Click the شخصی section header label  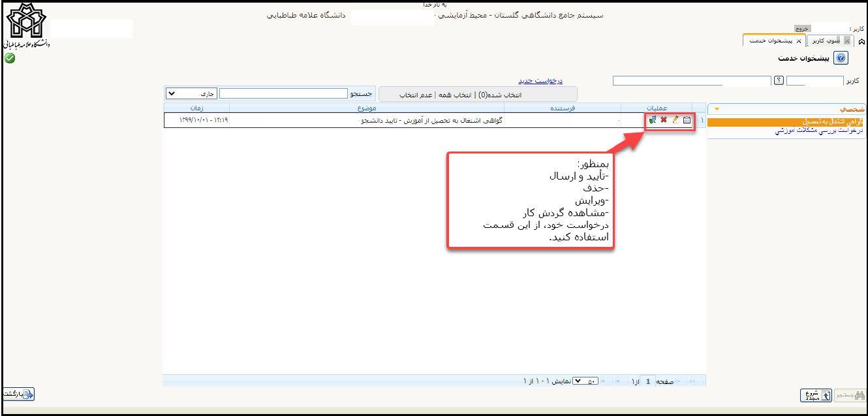click(852, 110)
